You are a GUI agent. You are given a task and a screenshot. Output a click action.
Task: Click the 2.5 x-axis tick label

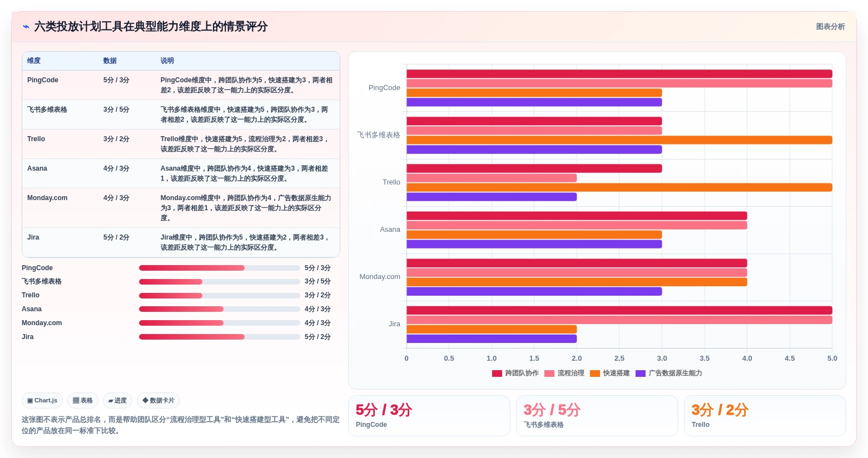[x=619, y=359]
